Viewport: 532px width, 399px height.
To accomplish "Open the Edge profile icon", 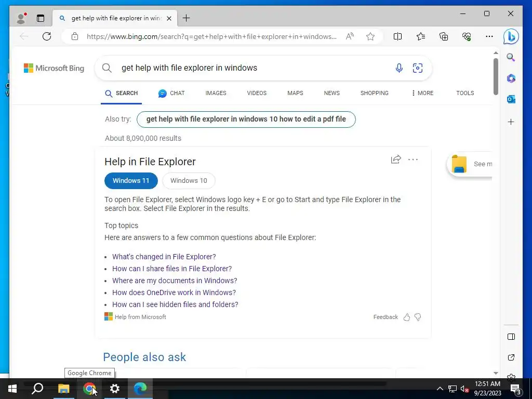I will [21, 18].
